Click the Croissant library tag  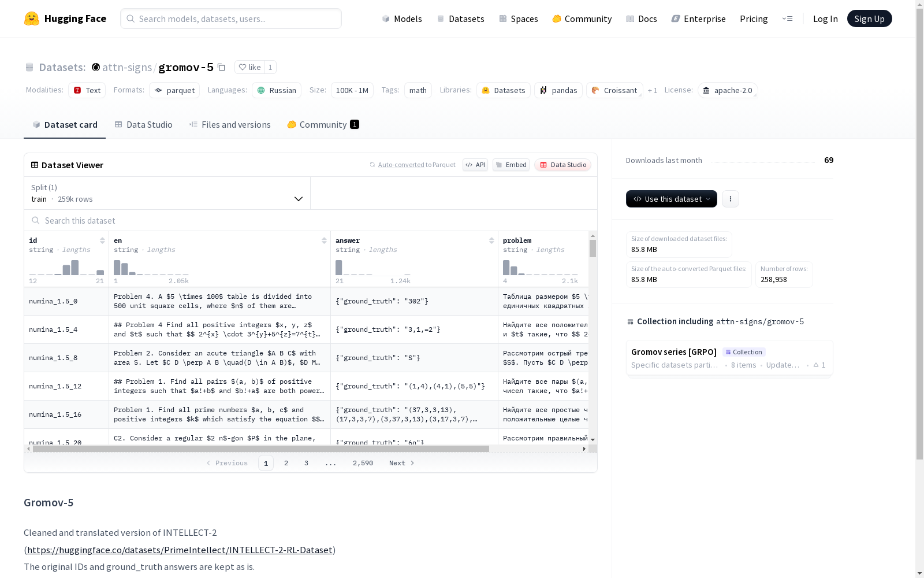click(x=614, y=90)
